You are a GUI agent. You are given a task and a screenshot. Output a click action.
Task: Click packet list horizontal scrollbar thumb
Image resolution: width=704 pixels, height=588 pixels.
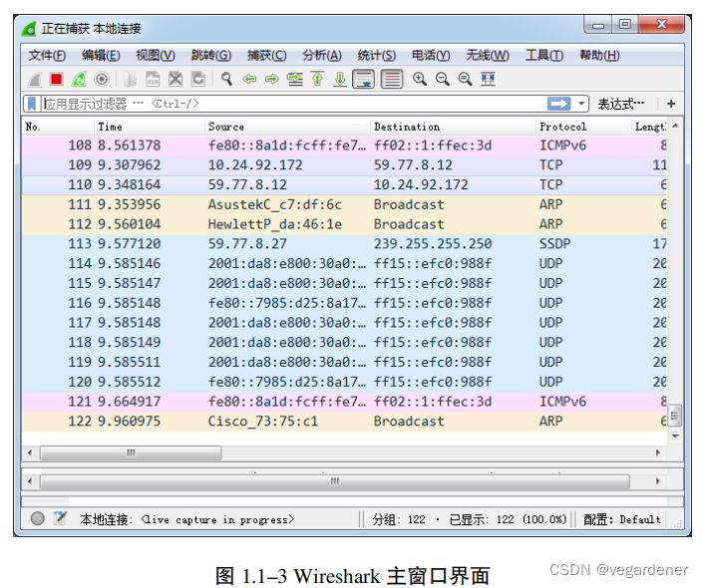click(131, 452)
